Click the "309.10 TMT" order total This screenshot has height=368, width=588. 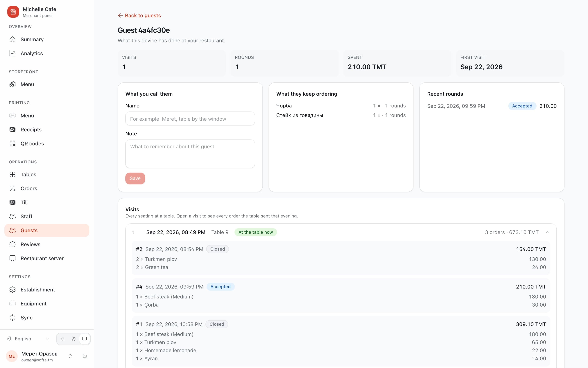[531, 324]
